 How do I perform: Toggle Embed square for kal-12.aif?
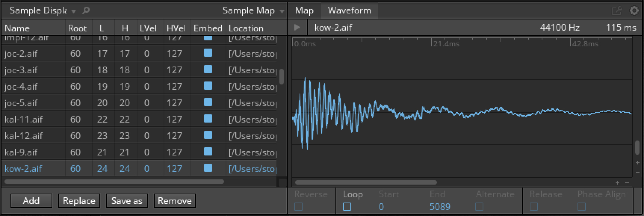(x=208, y=135)
